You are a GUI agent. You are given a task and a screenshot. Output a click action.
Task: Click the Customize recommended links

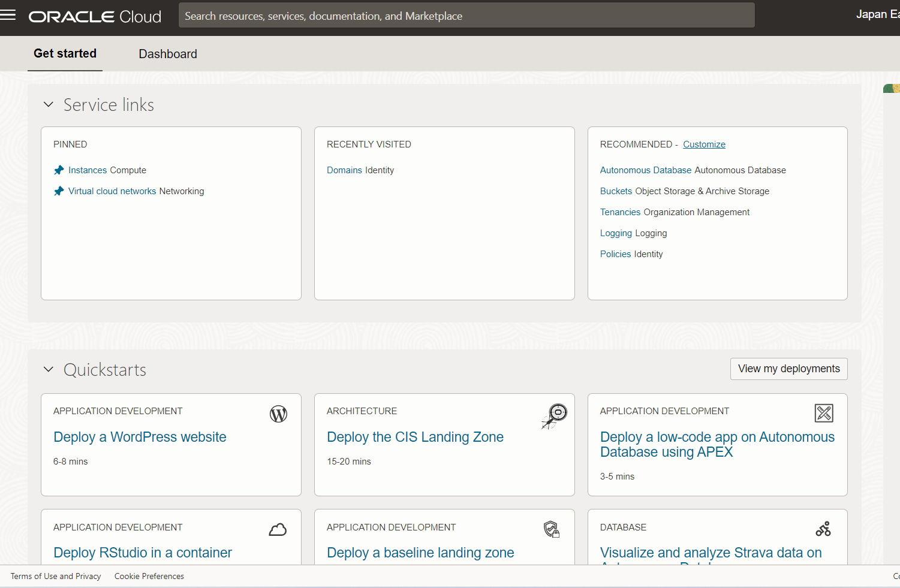click(704, 144)
